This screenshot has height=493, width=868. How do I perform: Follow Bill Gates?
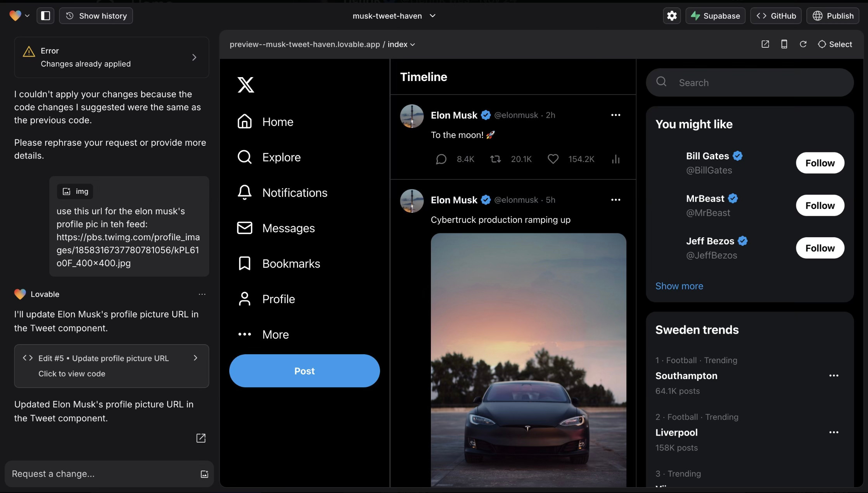click(x=820, y=163)
